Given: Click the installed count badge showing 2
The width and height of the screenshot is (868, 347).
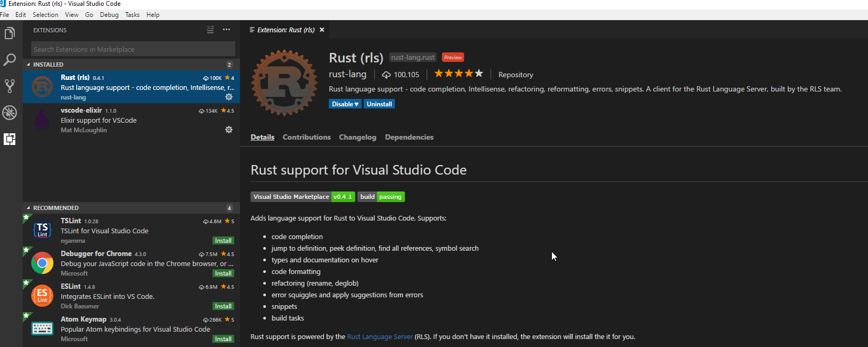Looking at the screenshot, I should click(229, 65).
